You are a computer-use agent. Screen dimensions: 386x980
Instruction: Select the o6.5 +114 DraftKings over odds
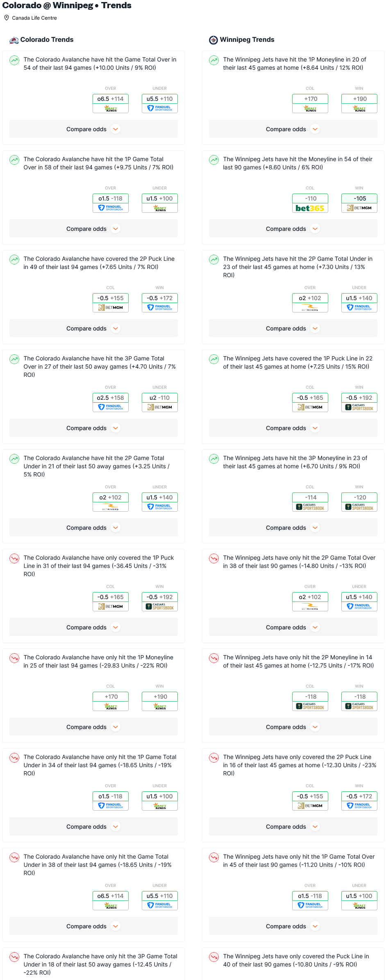[111, 103]
